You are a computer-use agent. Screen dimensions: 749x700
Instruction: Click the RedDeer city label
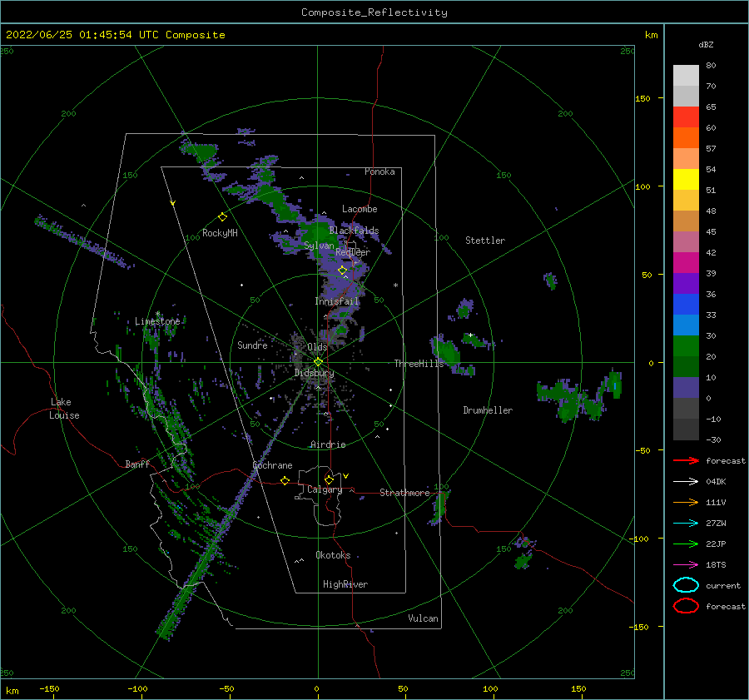tap(353, 252)
